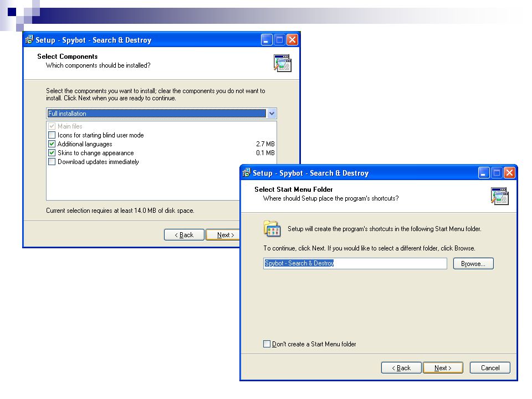Click the greyed Main files checkbox
Image resolution: width=532 pixels, height=399 pixels.
[52, 126]
